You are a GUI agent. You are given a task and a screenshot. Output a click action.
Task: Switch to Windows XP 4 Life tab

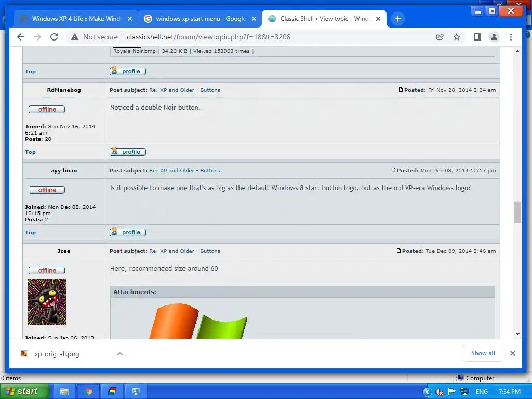pyautogui.click(x=75, y=19)
